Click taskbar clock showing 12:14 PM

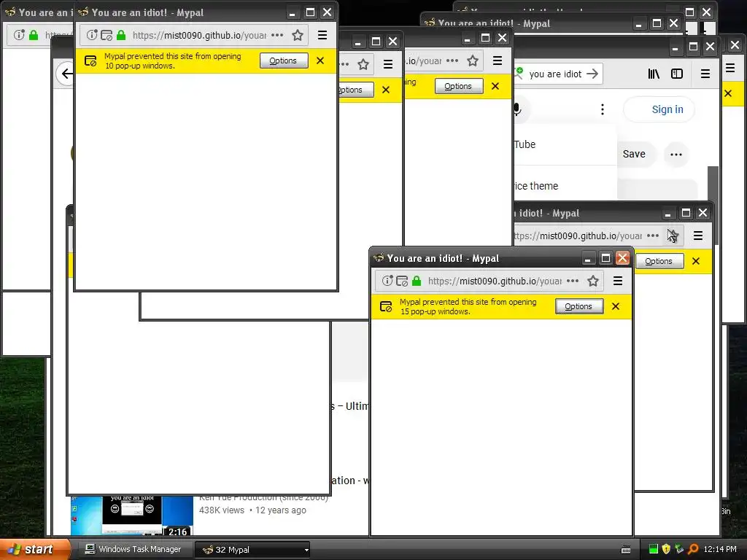point(720,549)
